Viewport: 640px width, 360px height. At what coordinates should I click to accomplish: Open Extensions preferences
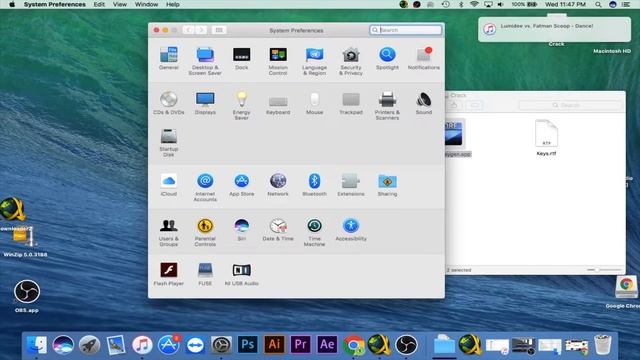[x=351, y=185]
